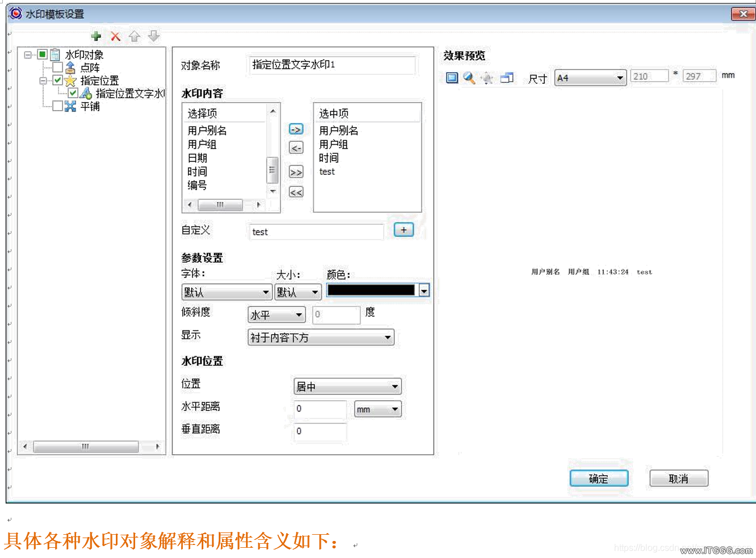756x558 pixels.
Task: Click the star icon for 指定位置
Action: coord(70,81)
